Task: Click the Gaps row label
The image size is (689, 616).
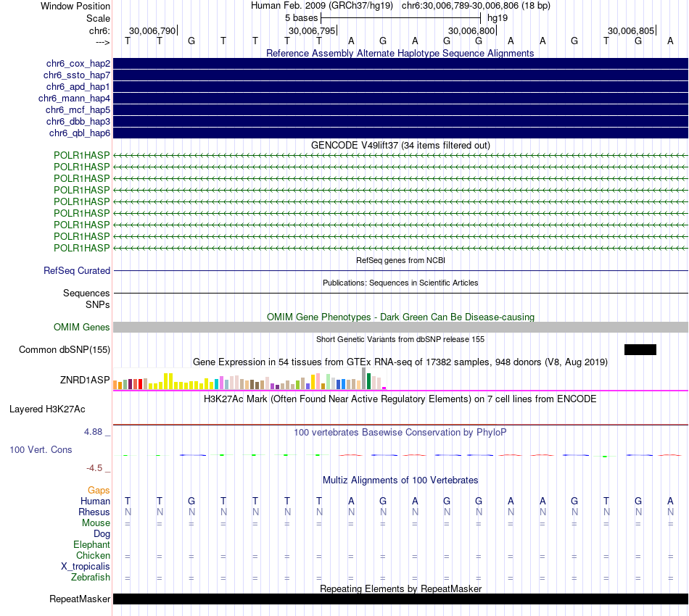Action: (x=99, y=491)
